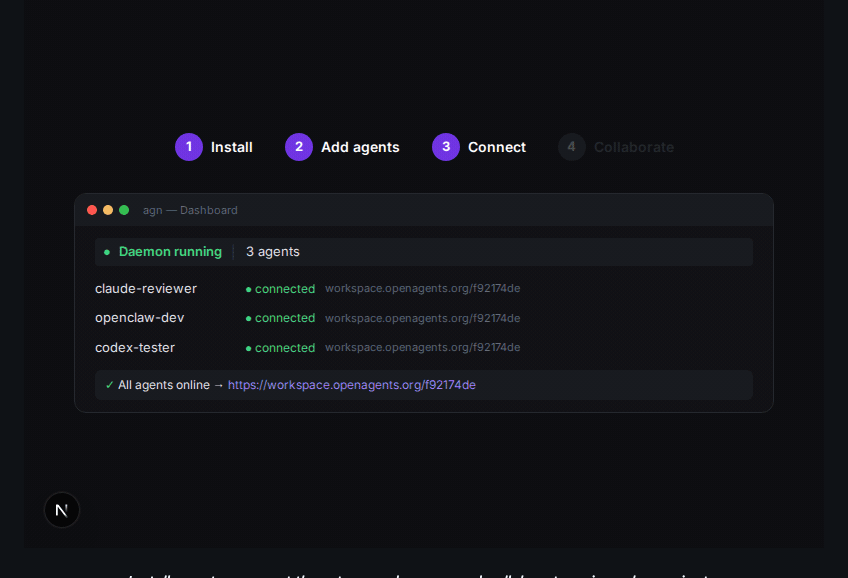Click the Daemon running status label
Viewport: 848px width, 578px height.
click(x=170, y=252)
